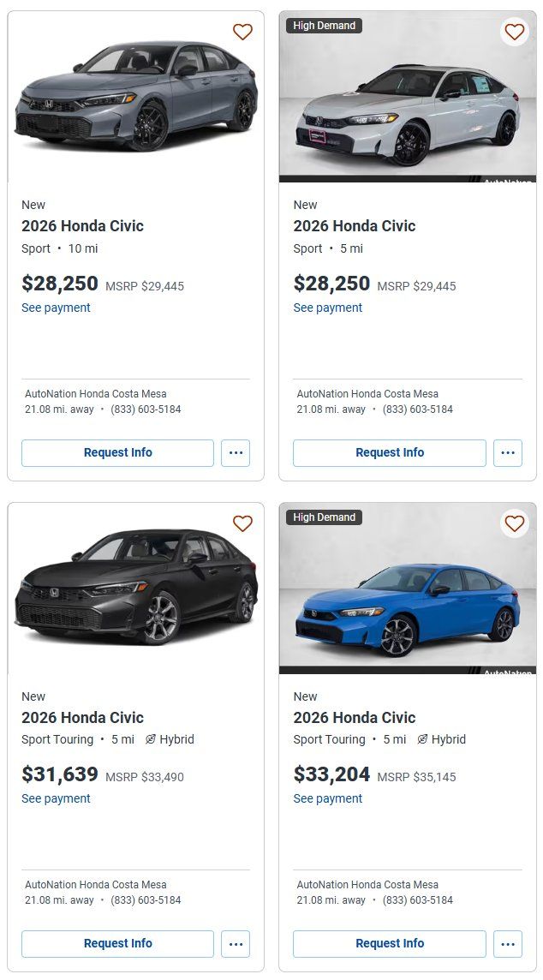The height and width of the screenshot is (980, 543).
Task: Favorite the Civic Sport with 10 mi
Action: (242, 33)
